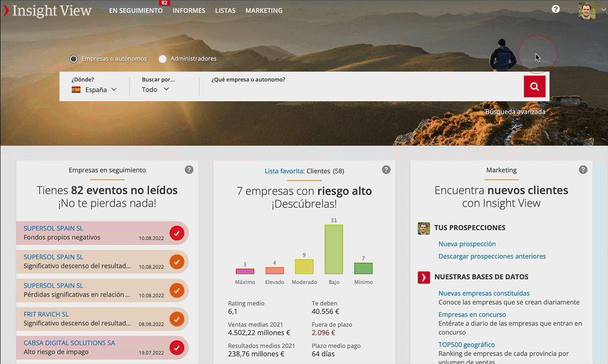Open the help question mark in top bar

click(x=556, y=9)
